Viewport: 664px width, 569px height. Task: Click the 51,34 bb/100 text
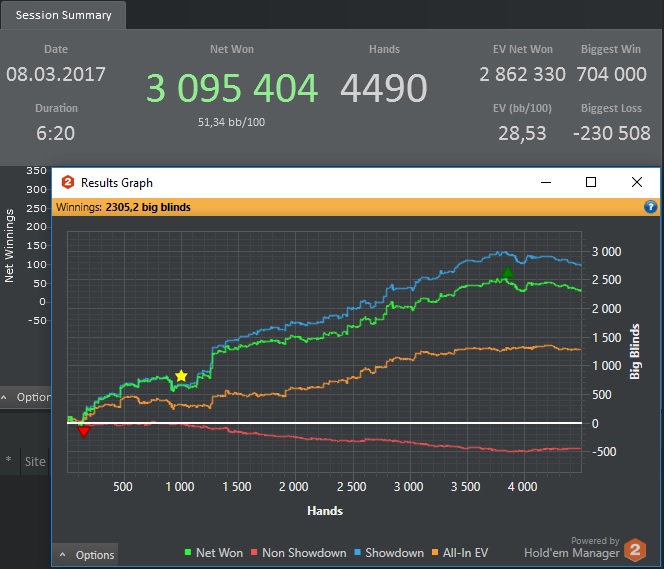(x=231, y=122)
